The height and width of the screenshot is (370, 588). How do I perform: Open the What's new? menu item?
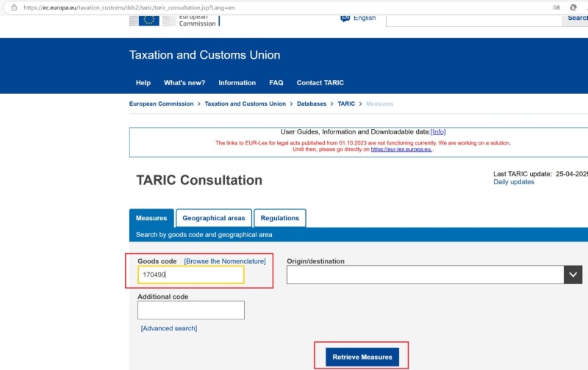click(184, 83)
